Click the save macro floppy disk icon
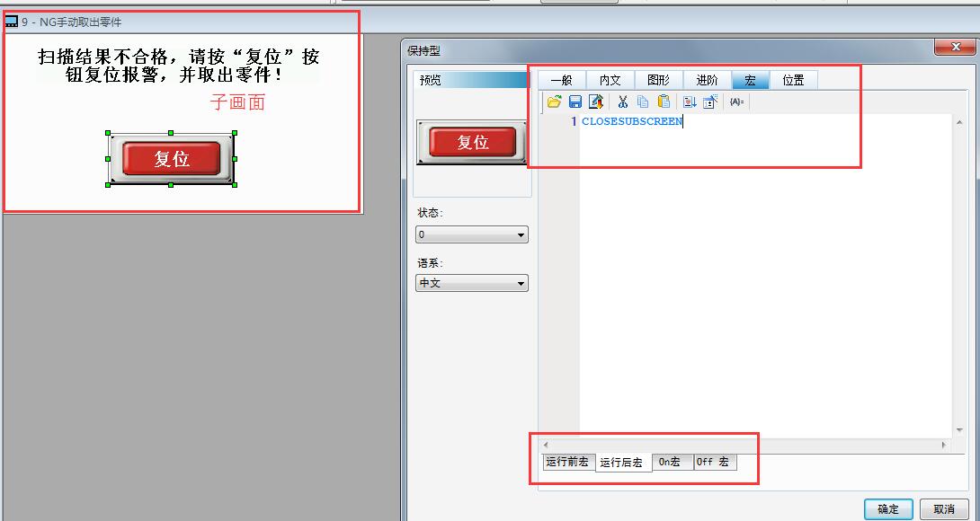 575,102
